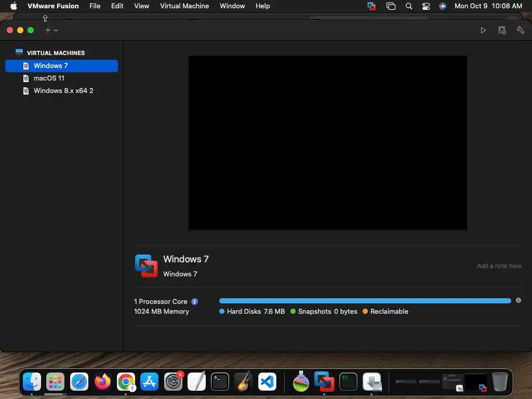Select the Windows 7 virtual machine in the sidebar
This screenshot has height=399, width=532.
point(61,66)
